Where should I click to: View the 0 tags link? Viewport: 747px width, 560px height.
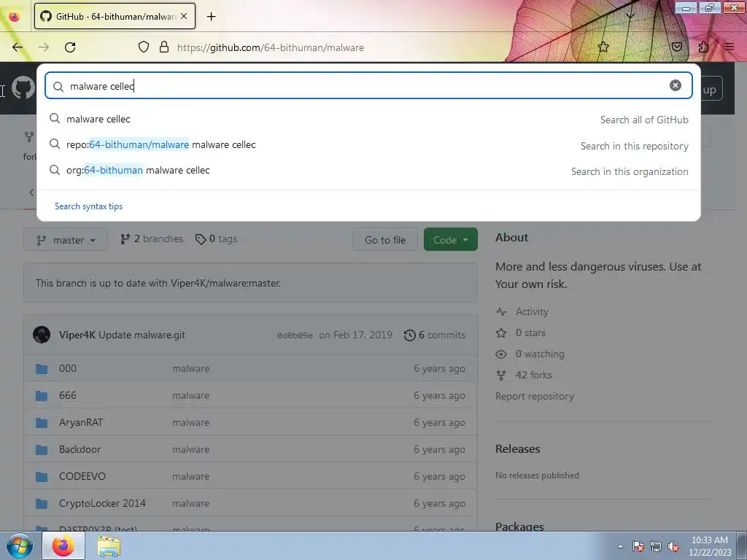[216, 239]
